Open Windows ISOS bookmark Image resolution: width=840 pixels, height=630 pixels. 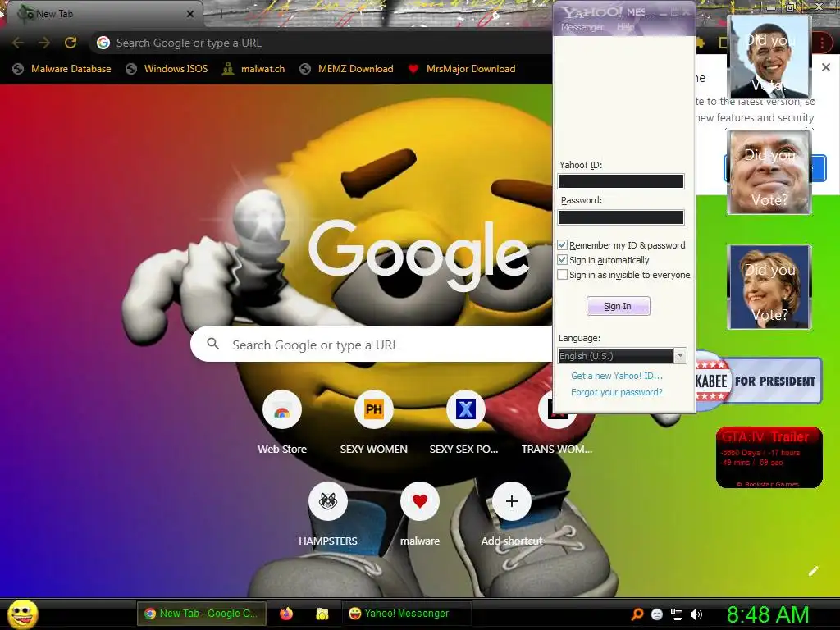pyautogui.click(x=167, y=69)
